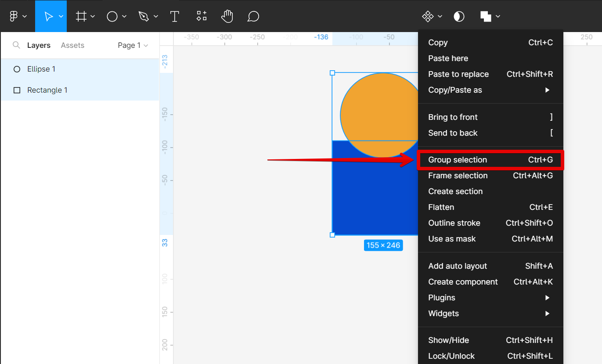
Task: Click the Boolean union icon
Action: 486,16
